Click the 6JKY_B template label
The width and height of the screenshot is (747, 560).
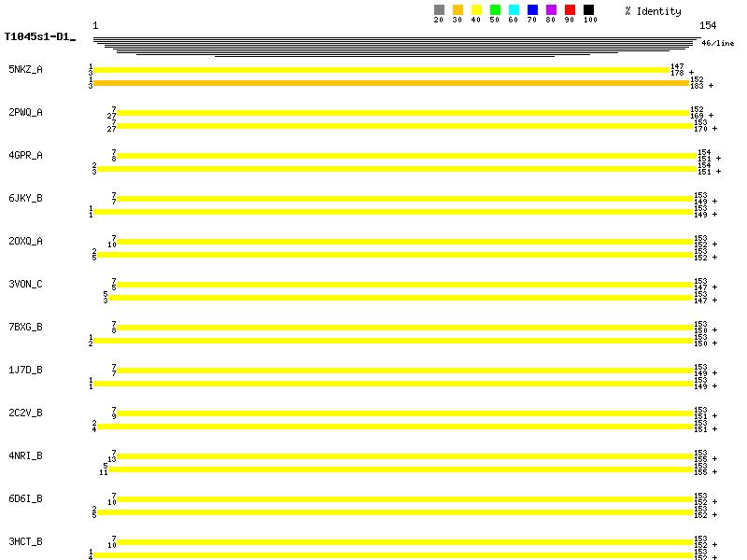coord(25,198)
